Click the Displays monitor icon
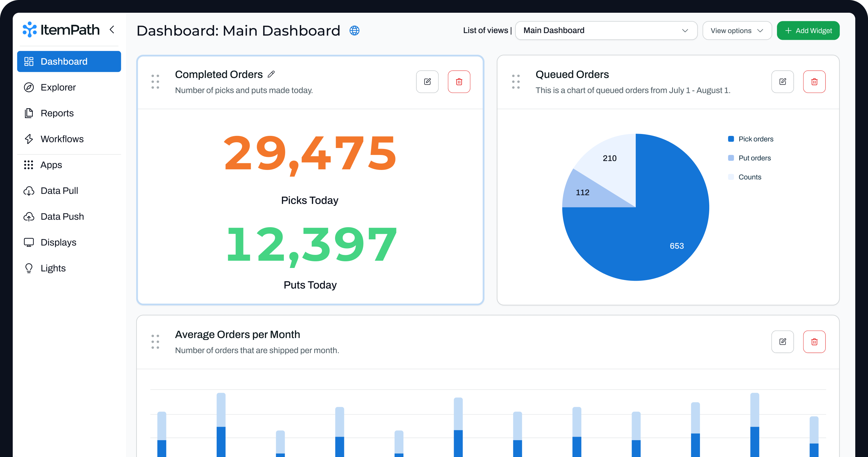Image resolution: width=868 pixels, height=457 pixels. (x=29, y=242)
